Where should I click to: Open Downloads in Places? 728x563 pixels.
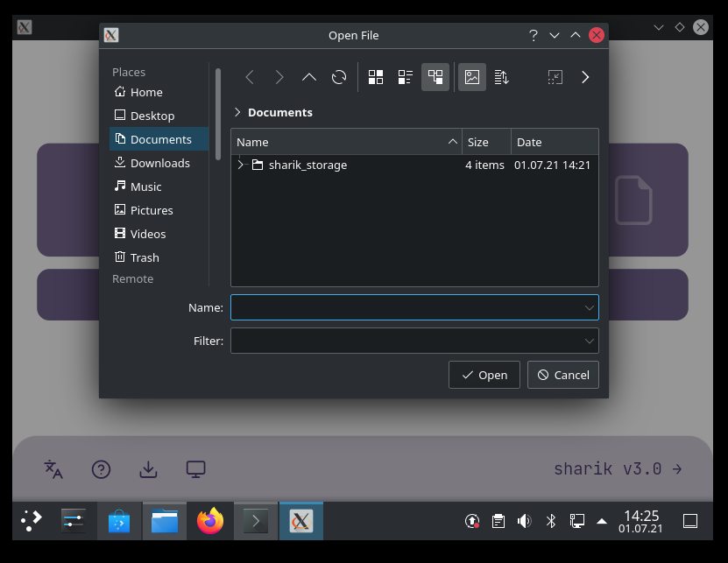(159, 163)
